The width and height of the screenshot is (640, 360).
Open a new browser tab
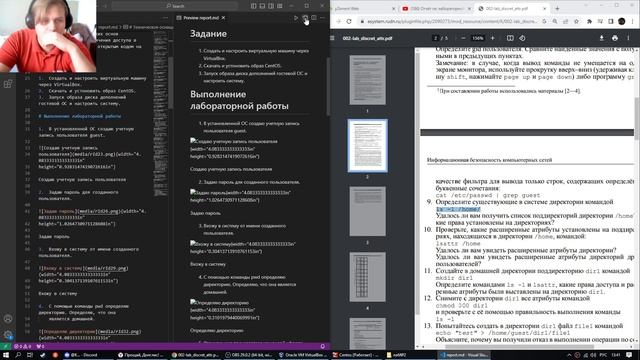click(557, 8)
